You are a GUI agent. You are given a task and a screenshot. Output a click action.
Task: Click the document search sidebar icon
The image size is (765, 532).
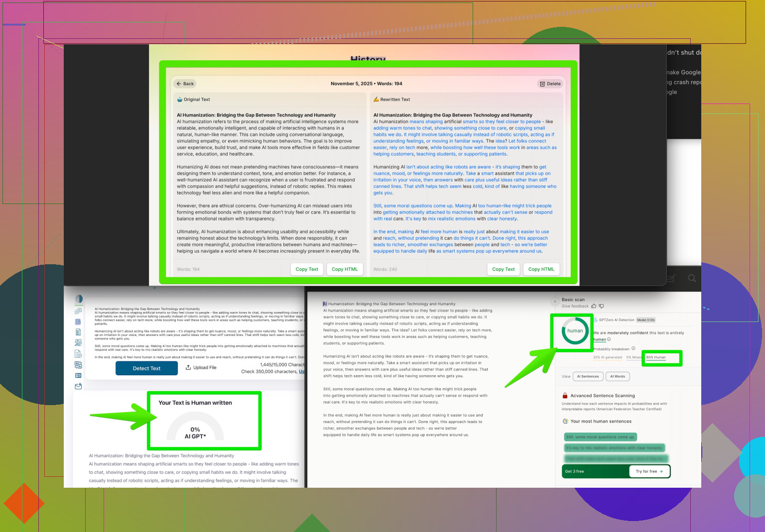(78, 321)
